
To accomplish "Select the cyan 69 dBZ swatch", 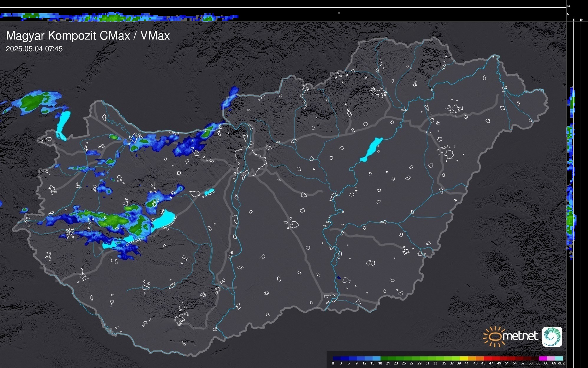I will coord(558,358).
